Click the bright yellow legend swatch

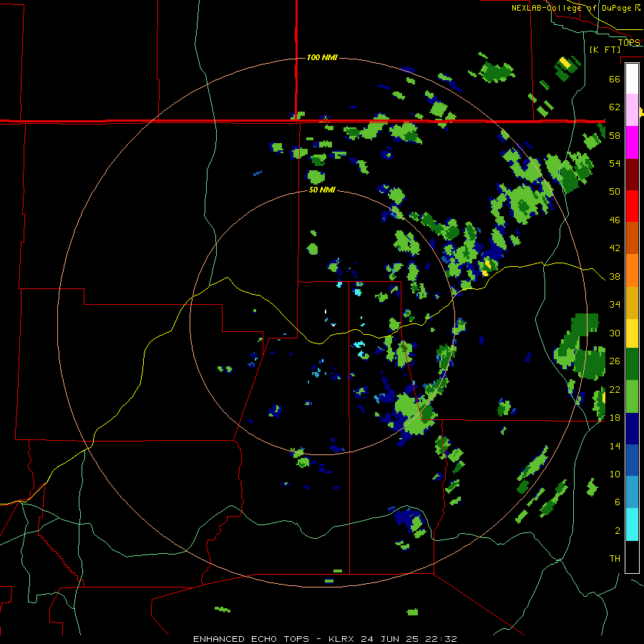pyautogui.click(x=632, y=333)
